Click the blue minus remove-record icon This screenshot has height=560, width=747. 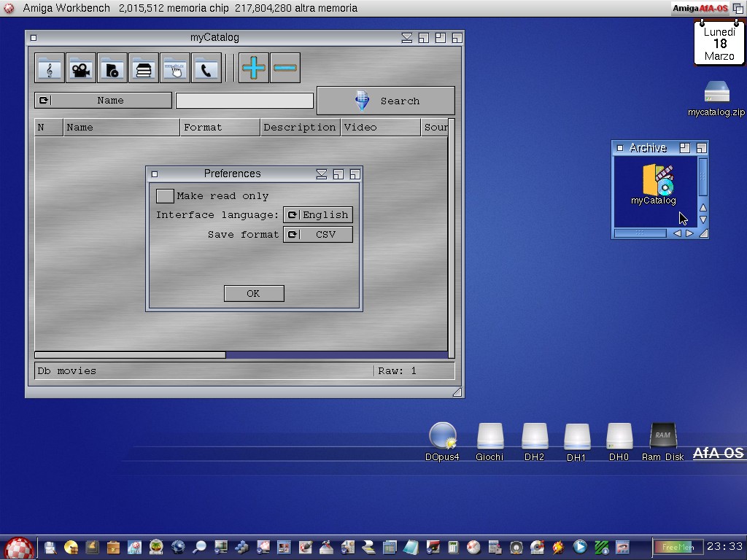pyautogui.click(x=285, y=69)
